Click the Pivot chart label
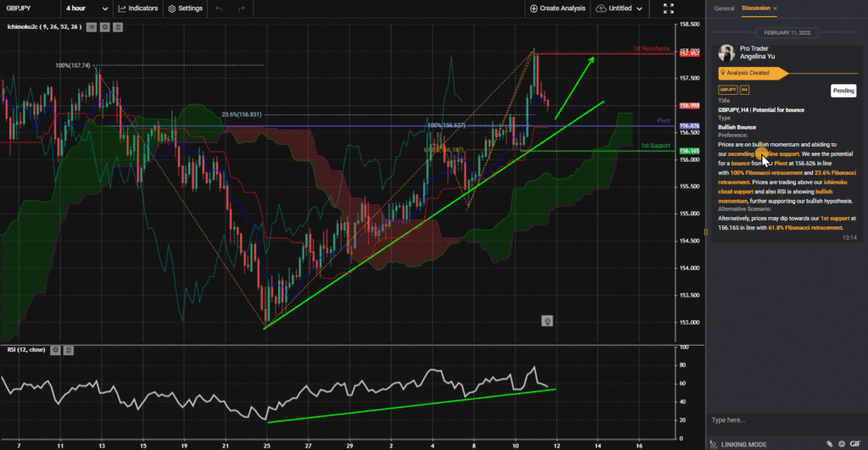 pos(663,120)
